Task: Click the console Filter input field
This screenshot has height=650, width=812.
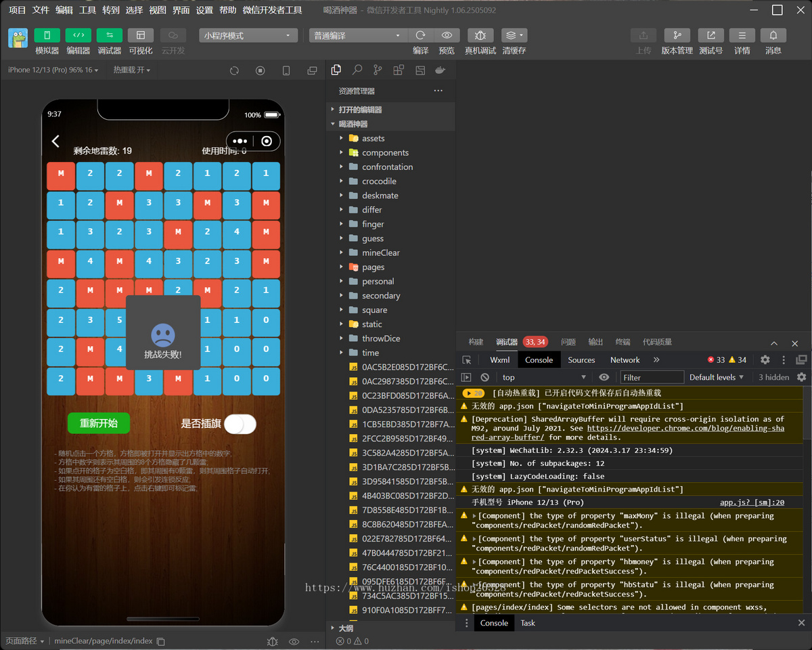Action: [652, 377]
